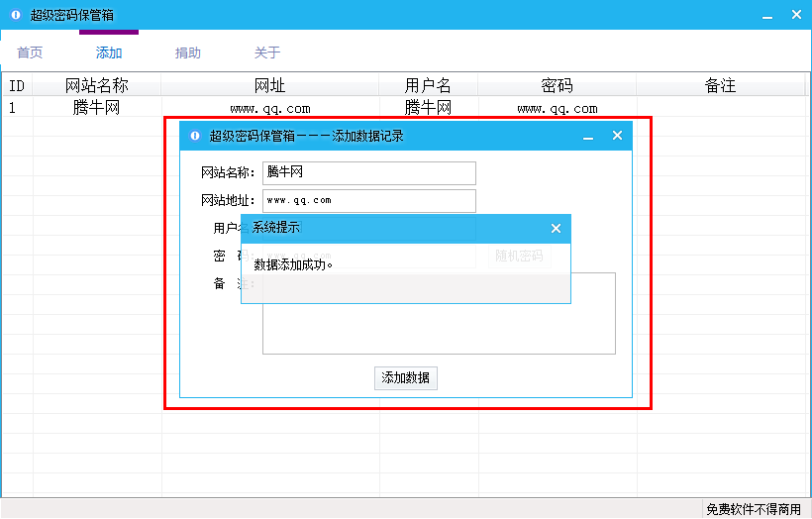Click the app icon of the 添加数据记录 dialog

[194, 136]
